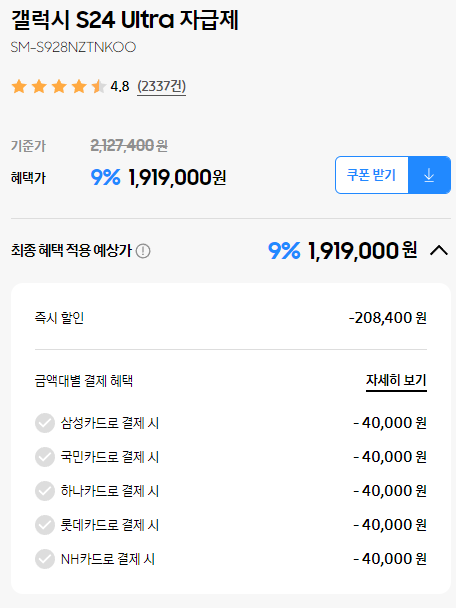The width and height of the screenshot is (456, 608).
Task: Select the 롯데카드로 결제 시 check circle
Action: click(x=45, y=525)
